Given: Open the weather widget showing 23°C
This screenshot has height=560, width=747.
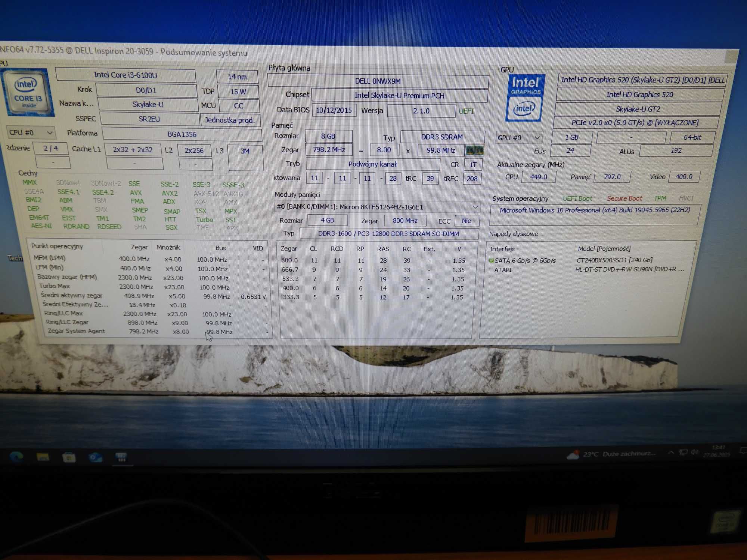Looking at the screenshot, I should coord(611,454).
